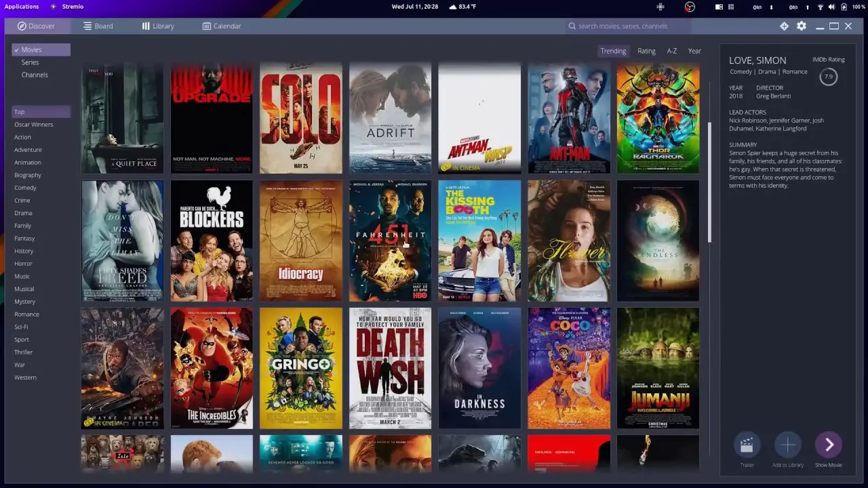Sort movies by Rating
Screen dimensions: 868x488
[646, 51]
